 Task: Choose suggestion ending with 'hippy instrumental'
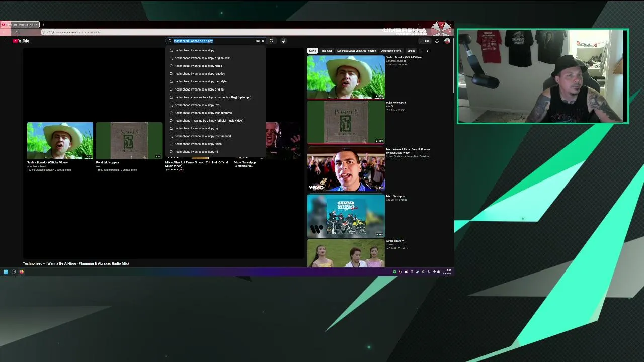point(215,136)
